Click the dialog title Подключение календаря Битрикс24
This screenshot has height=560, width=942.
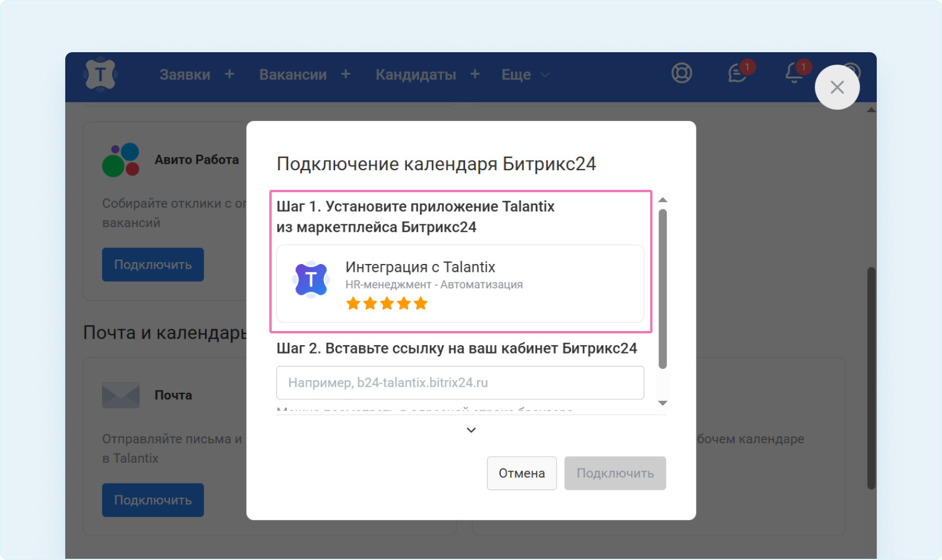pos(437,164)
